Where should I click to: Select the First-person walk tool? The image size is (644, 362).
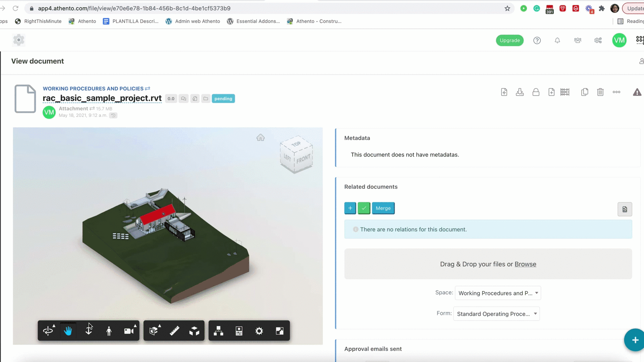pyautogui.click(x=109, y=330)
